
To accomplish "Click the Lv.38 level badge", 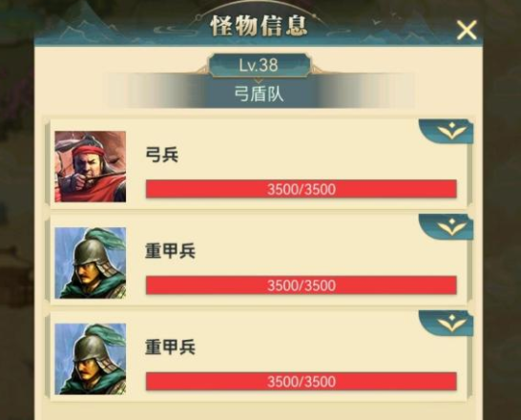I will click(x=259, y=65).
